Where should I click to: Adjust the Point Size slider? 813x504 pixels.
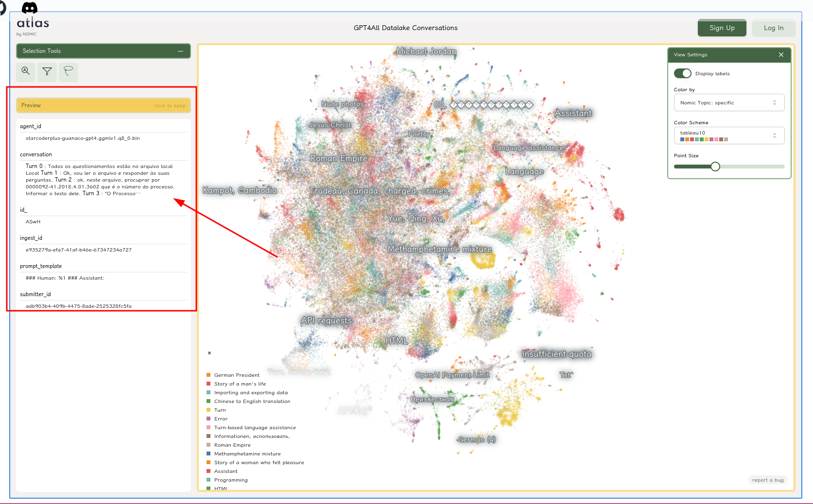tap(715, 167)
